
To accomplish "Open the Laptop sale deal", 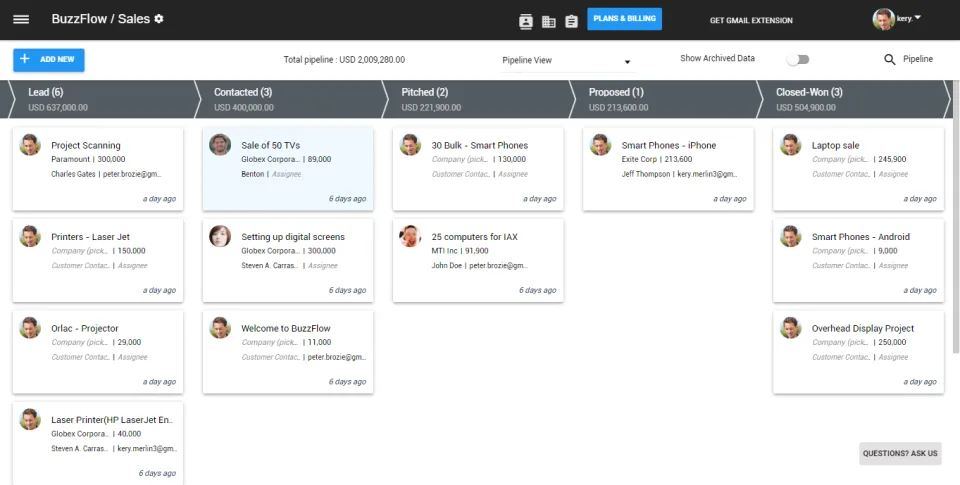I will tap(835, 145).
